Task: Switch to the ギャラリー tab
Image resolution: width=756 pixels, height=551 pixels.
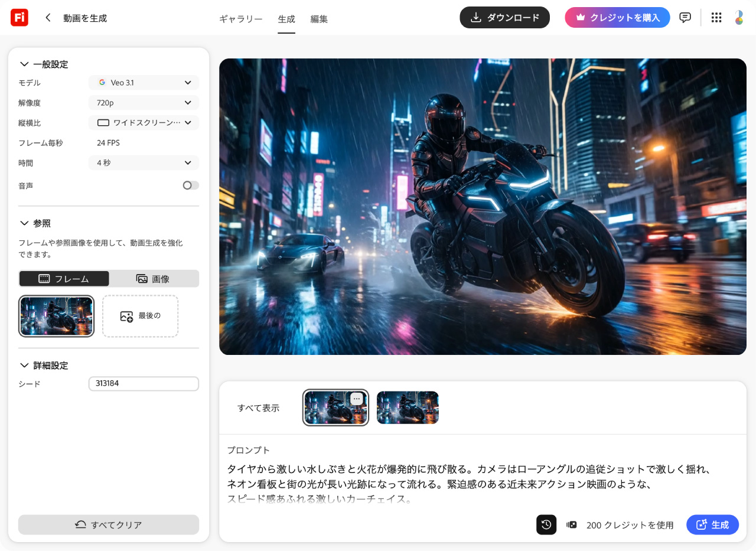Action: pyautogui.click(x=241, y=19)
